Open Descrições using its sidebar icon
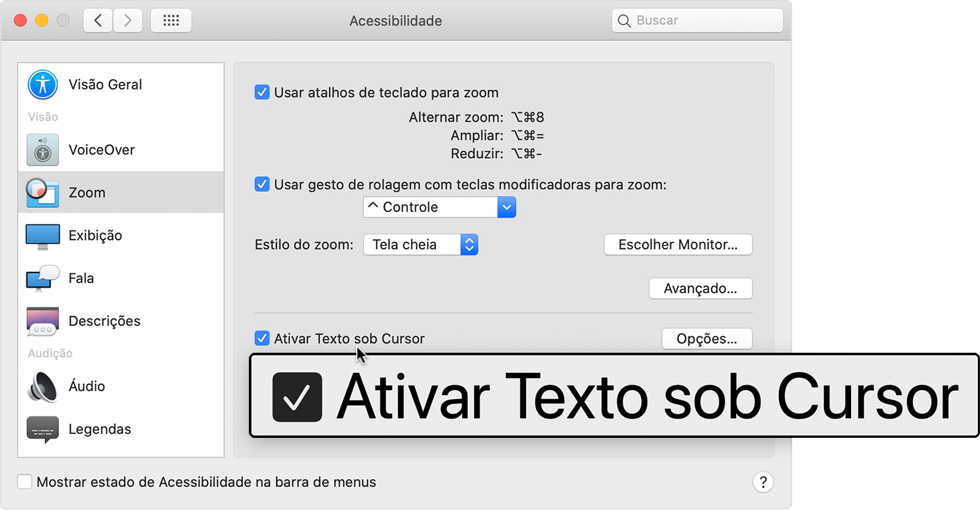Screen dimensions: 980x510 pyautogui.click(x=42, y=320)
